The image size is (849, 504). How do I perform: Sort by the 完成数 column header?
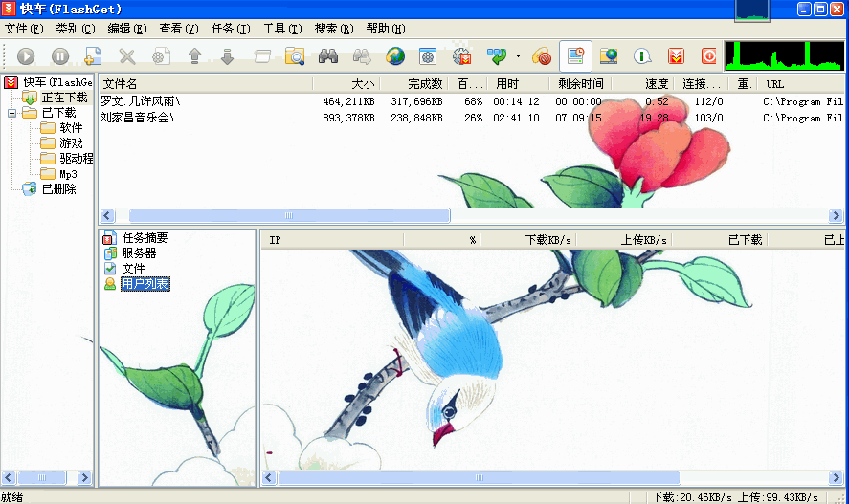pyautogui.click(x=414, y=84)
